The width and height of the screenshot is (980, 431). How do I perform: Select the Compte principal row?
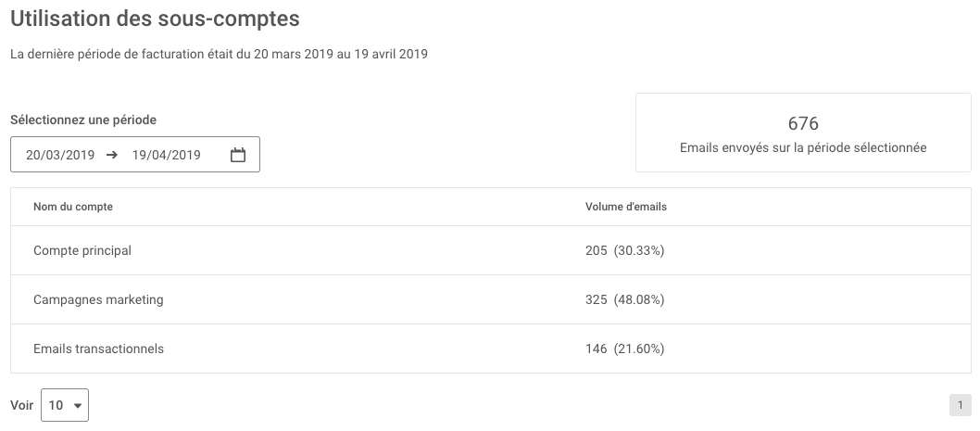click(x=491, y=250)
